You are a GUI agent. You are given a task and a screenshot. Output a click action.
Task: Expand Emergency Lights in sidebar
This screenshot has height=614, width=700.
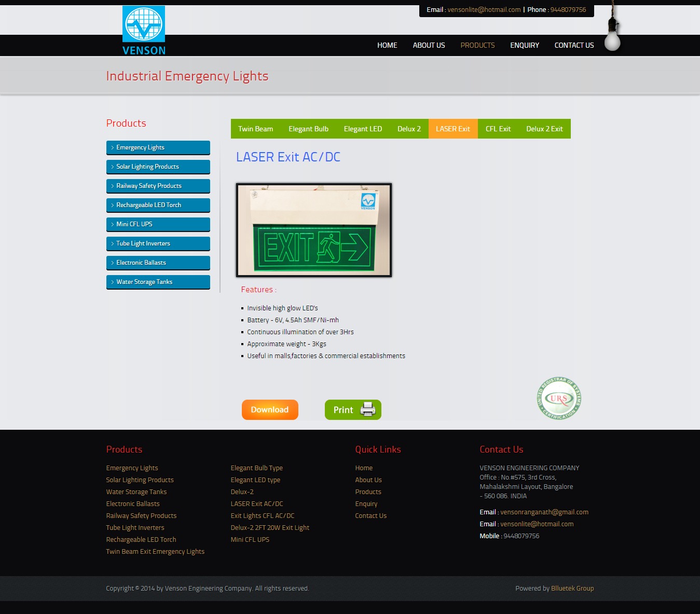pyautogui.click(x=158, y=147)
